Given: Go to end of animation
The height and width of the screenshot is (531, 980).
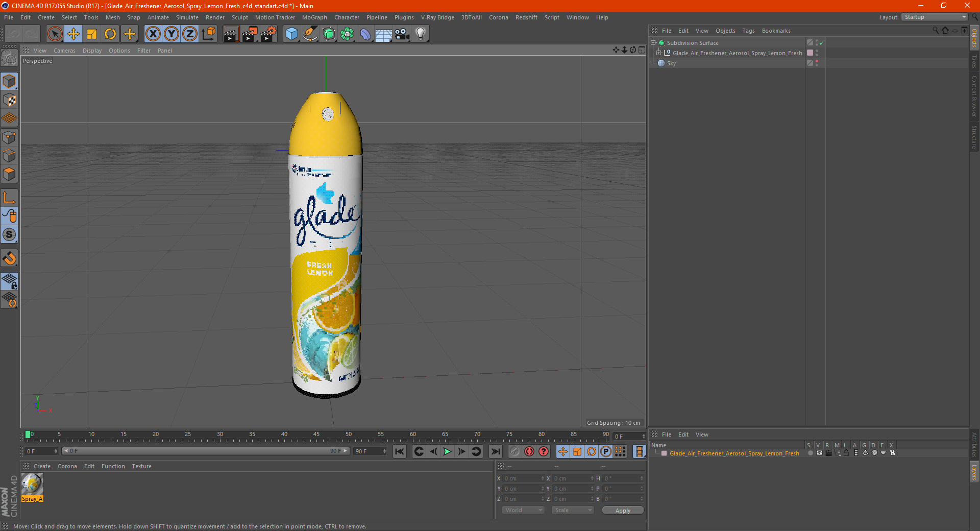Looking at the screenshot, I should click(495, 451).
